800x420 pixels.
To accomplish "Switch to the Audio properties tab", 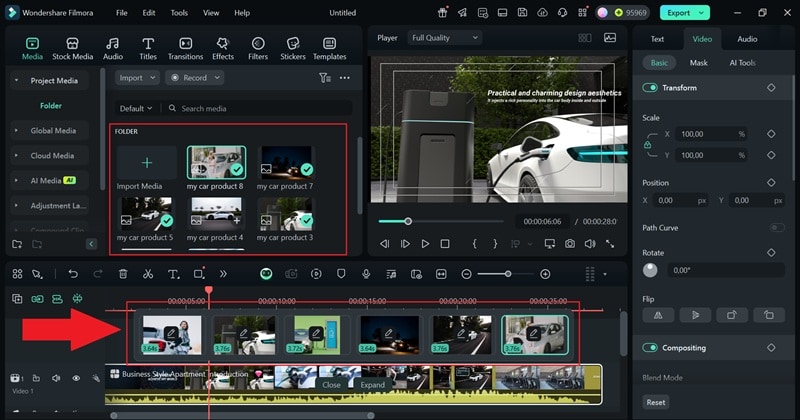I will click(x=747, y=39).
